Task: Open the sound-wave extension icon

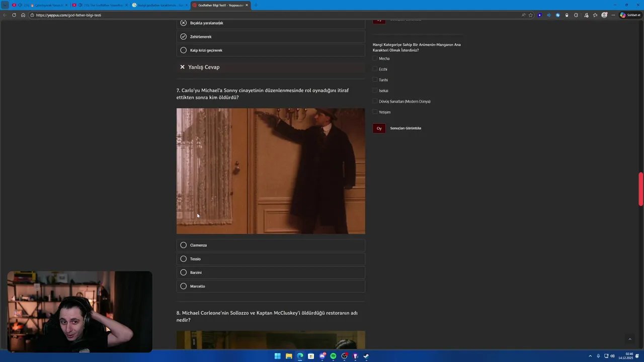Action: [x=548, y=15]
